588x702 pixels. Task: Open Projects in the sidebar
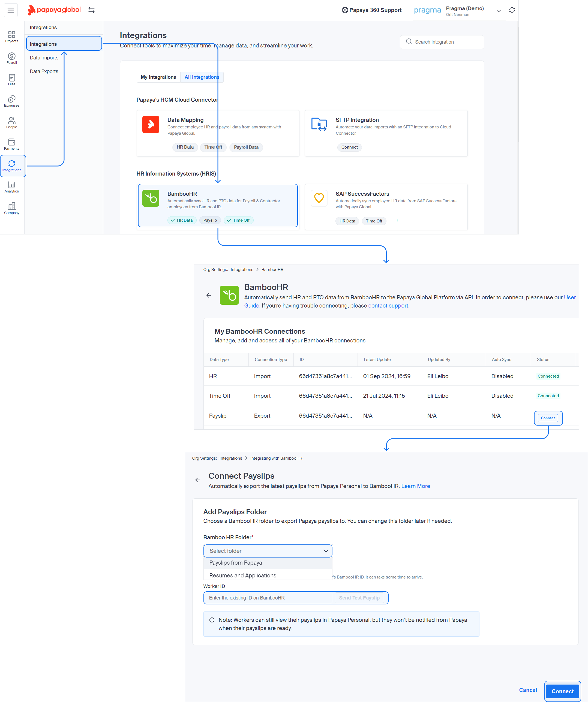coord(12,37)
